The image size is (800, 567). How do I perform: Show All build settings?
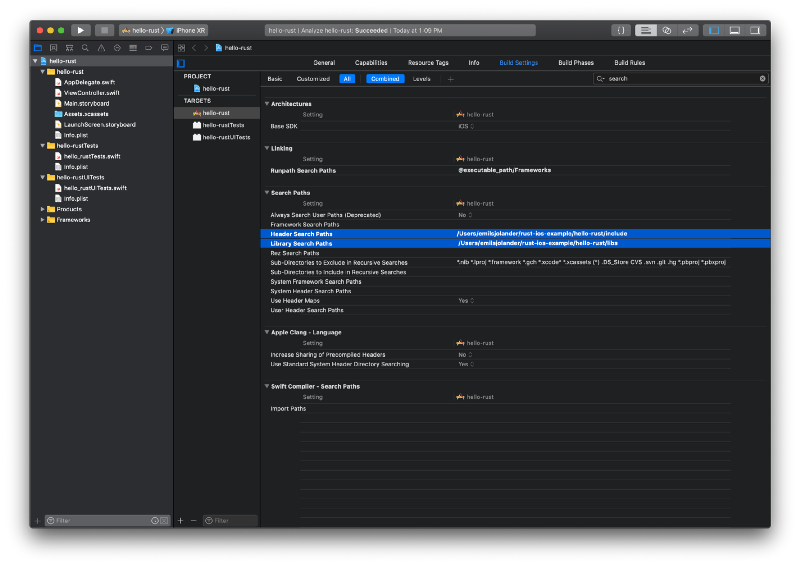347,79
